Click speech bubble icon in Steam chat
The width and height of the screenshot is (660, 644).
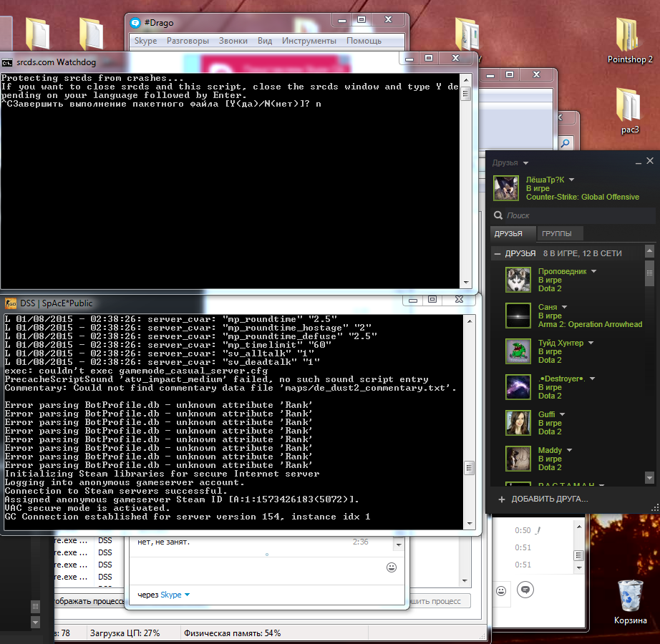pos(525,590)
